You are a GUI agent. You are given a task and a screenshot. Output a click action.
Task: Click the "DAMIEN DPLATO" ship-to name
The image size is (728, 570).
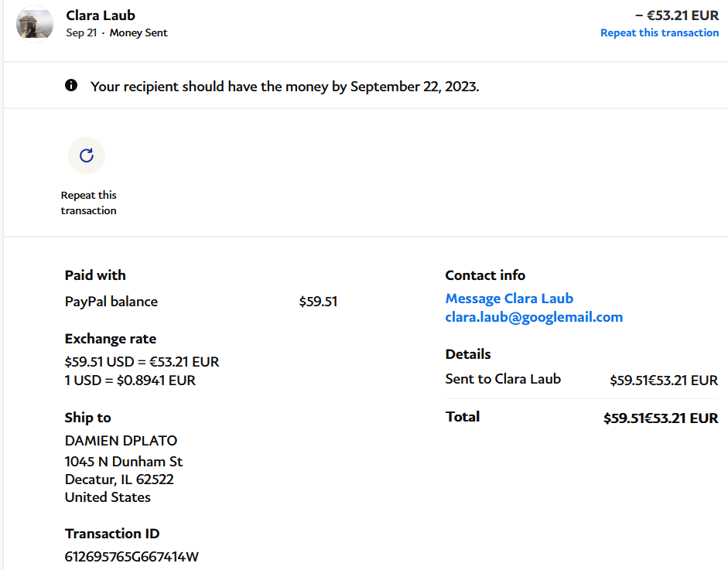[x=121, y=441]
